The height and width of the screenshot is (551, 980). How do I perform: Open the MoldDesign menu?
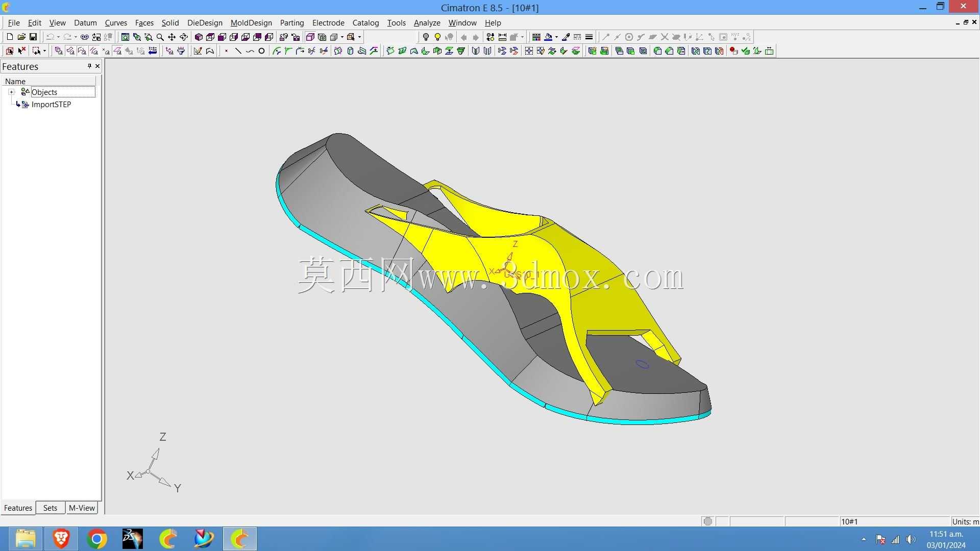click(x=251, y=22)
